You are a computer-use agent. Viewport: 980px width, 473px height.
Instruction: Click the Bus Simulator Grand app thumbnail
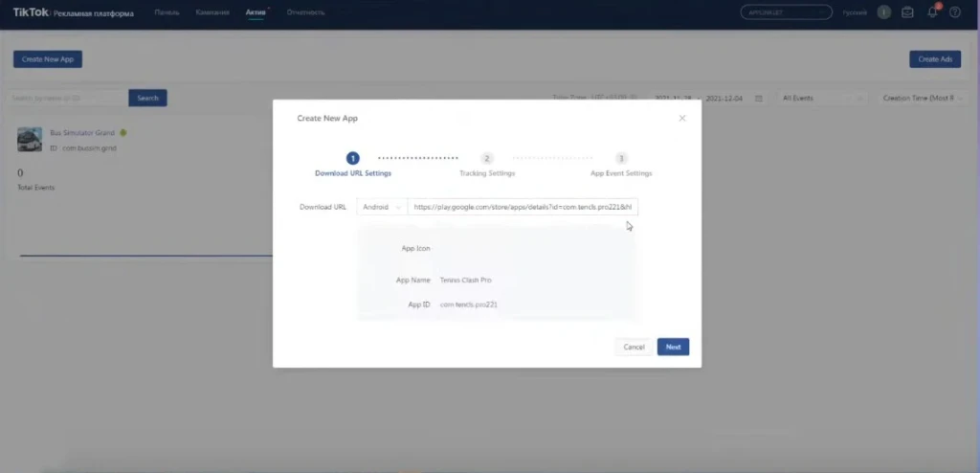tap(30, 140)
